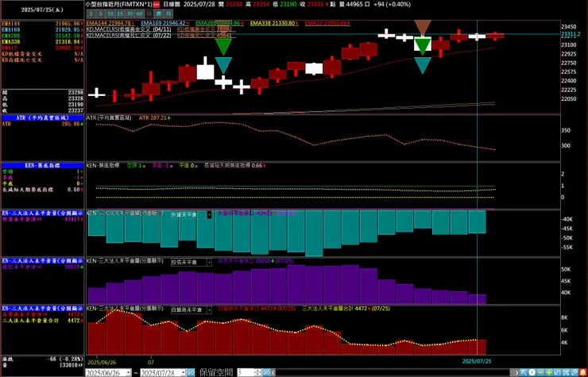Click the right scroll arrow at chart bottom
Viewport: 588px width, 377px height.
coord(516,372)
